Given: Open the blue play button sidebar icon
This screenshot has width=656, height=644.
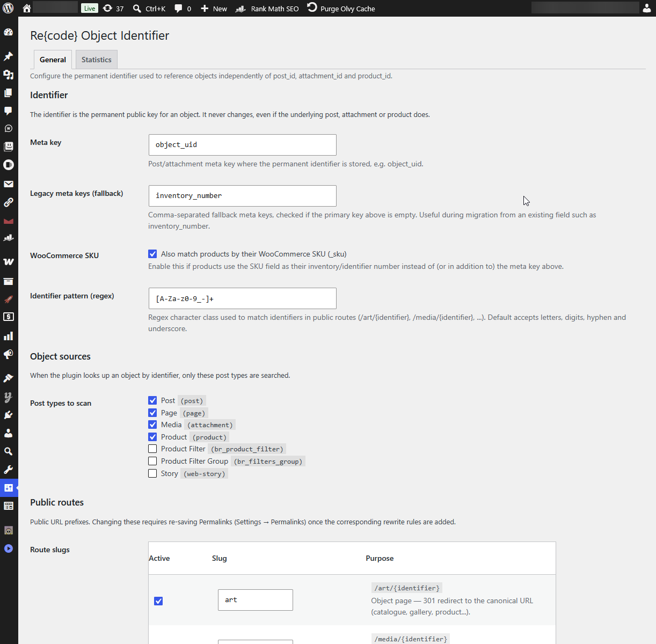Looking at the screenshot, I should coord(8,548).
